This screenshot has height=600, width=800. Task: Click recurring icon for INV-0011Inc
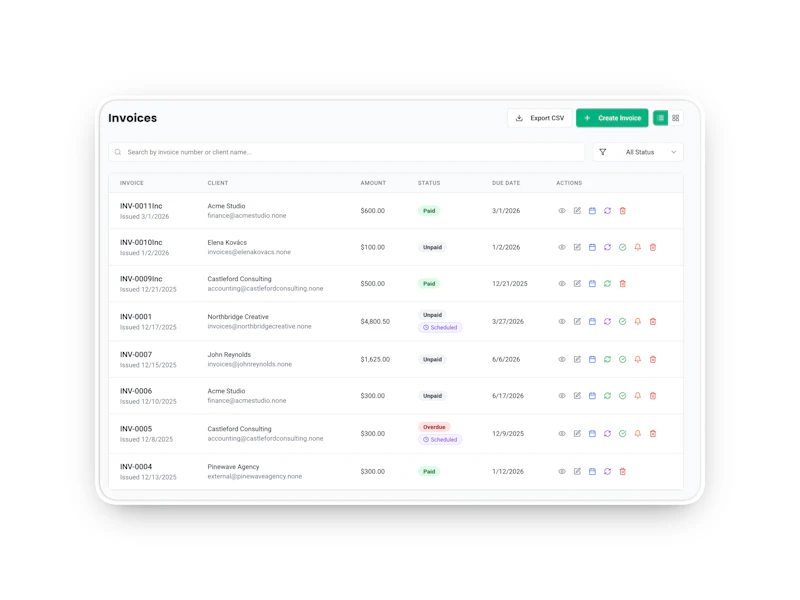click(x=607, y=211)
